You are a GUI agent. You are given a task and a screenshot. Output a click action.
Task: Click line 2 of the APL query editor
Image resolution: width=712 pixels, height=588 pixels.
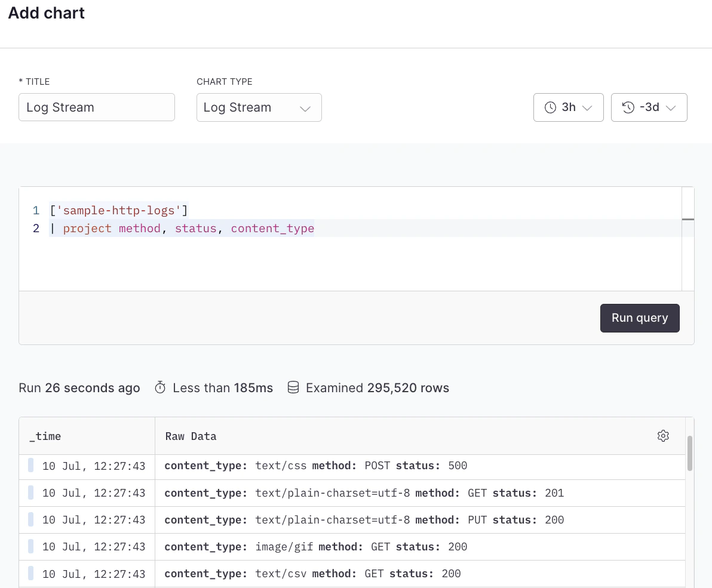point(179,228)
